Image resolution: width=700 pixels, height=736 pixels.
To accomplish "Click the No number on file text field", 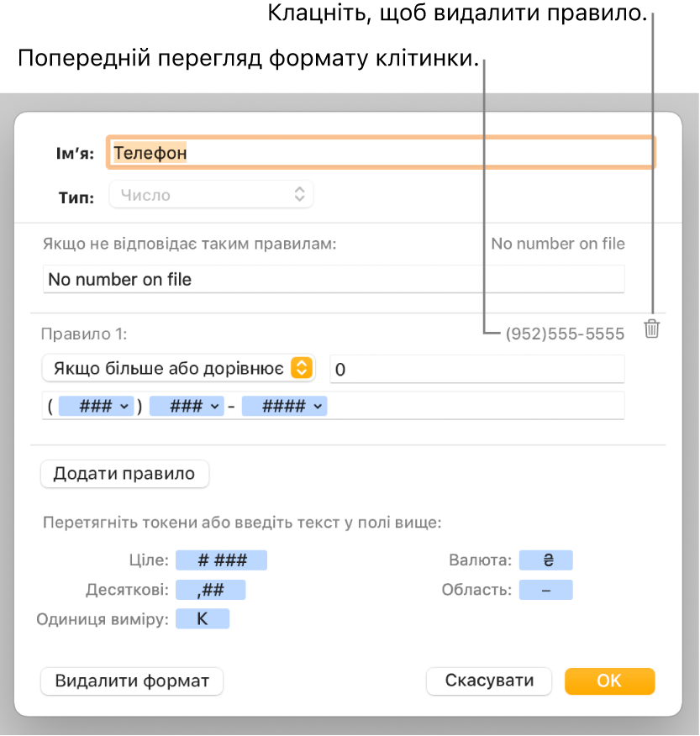I will tap(334, 279).
